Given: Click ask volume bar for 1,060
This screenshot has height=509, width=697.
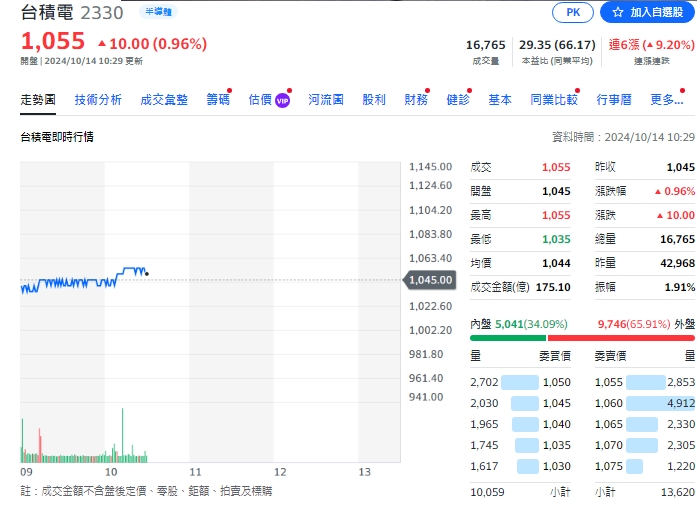Looking at the screenshot, I should 660,403.
